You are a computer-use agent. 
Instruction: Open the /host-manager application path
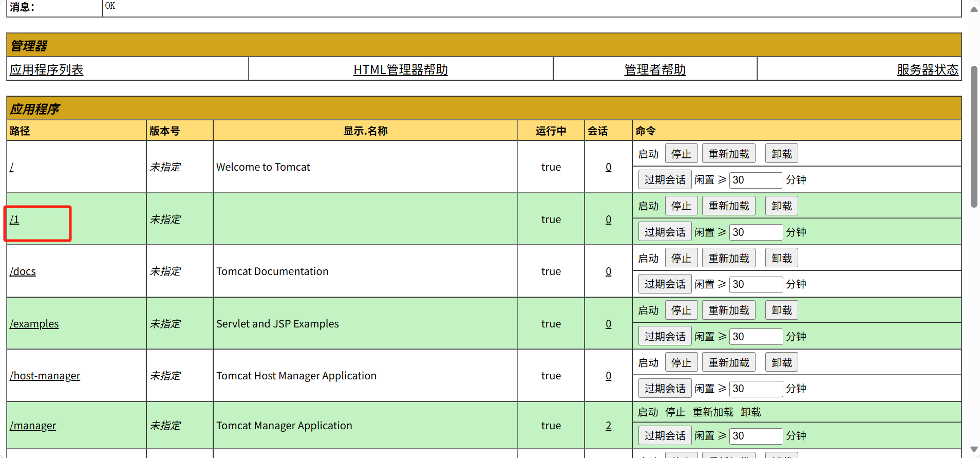[x=45, y=376]
